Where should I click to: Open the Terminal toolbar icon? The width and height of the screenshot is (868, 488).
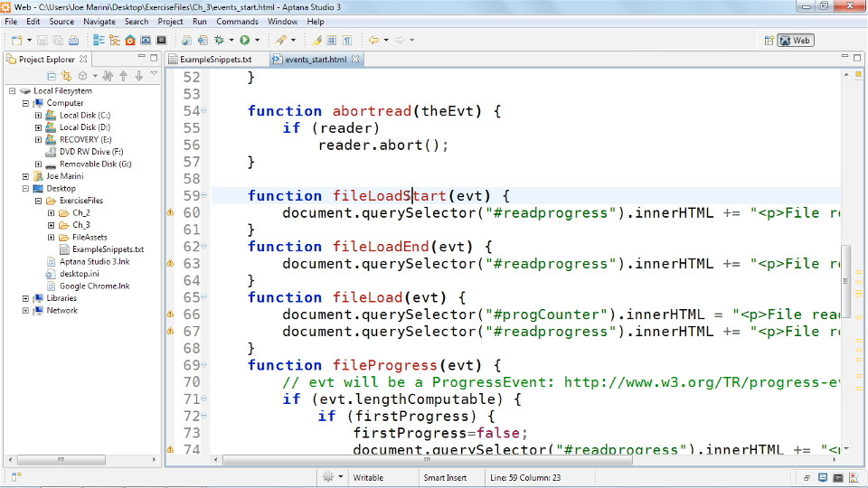(161, 41)
